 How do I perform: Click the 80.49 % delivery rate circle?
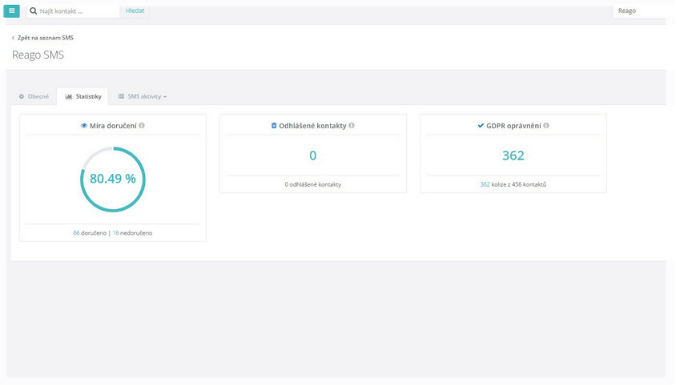coord(113,179)
